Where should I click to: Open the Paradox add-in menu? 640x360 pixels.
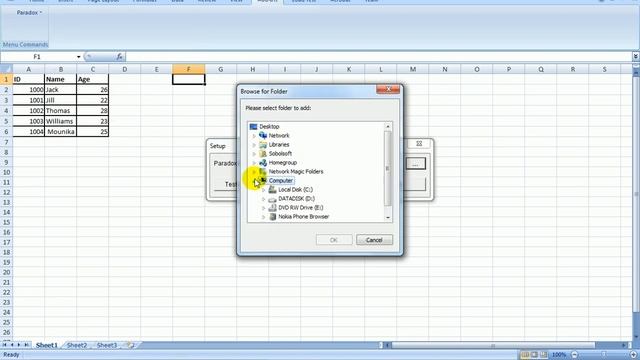29,13
